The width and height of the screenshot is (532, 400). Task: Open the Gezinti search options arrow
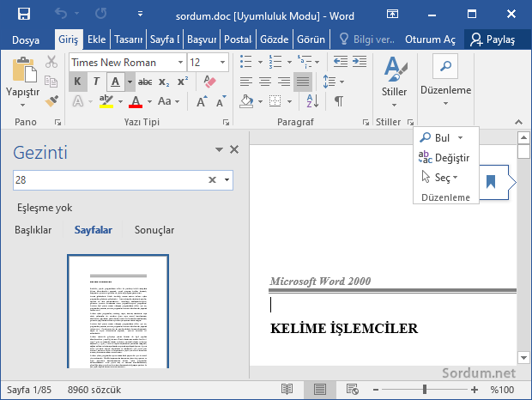click(x=227, y=179)
